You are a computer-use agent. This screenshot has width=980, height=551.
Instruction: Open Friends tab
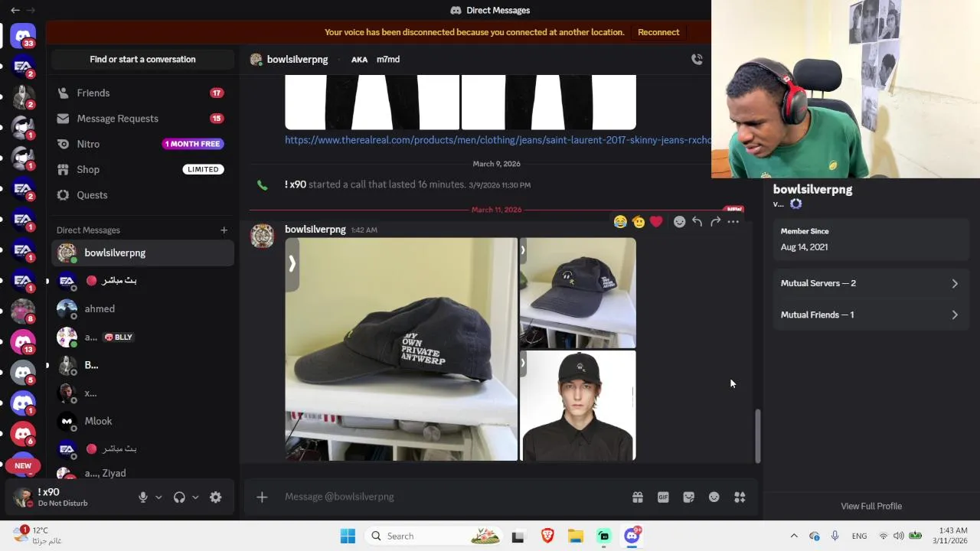(142, 93)
